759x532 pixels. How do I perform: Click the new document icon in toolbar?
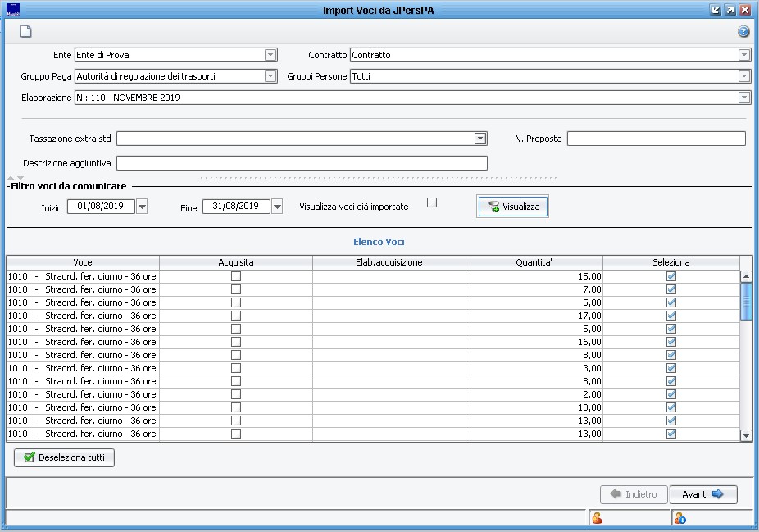tap(26, 32)
